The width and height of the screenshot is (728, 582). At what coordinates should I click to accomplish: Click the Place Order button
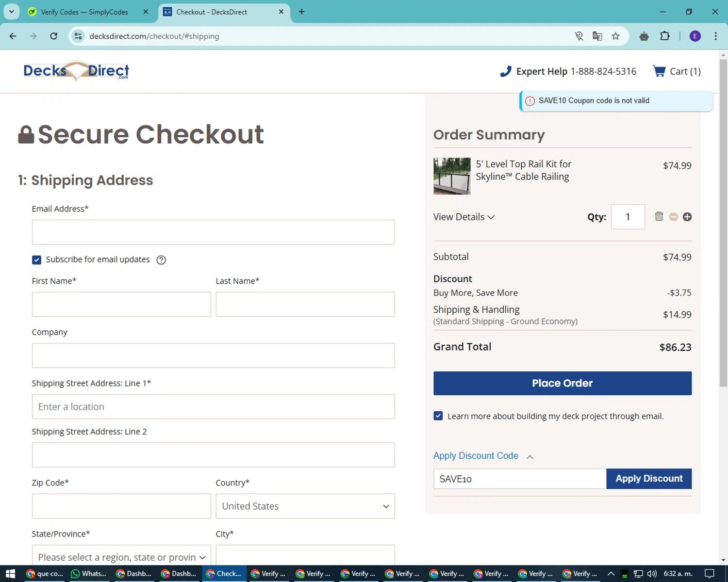point(563,383)
